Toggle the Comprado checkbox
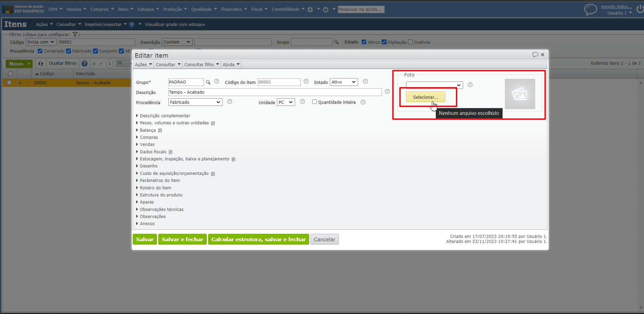The width and height of the screenshot is (644, 314). click(40, 51)
